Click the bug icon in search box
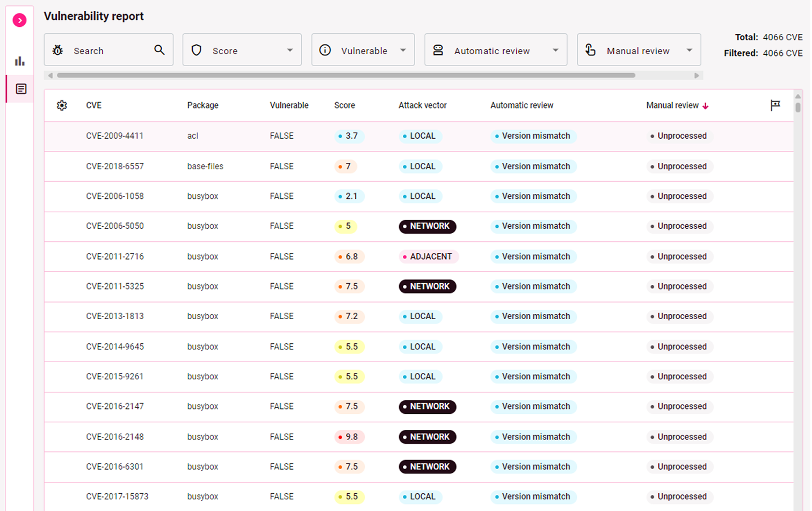This screenshot has width=812, height=511. (58, 51)
